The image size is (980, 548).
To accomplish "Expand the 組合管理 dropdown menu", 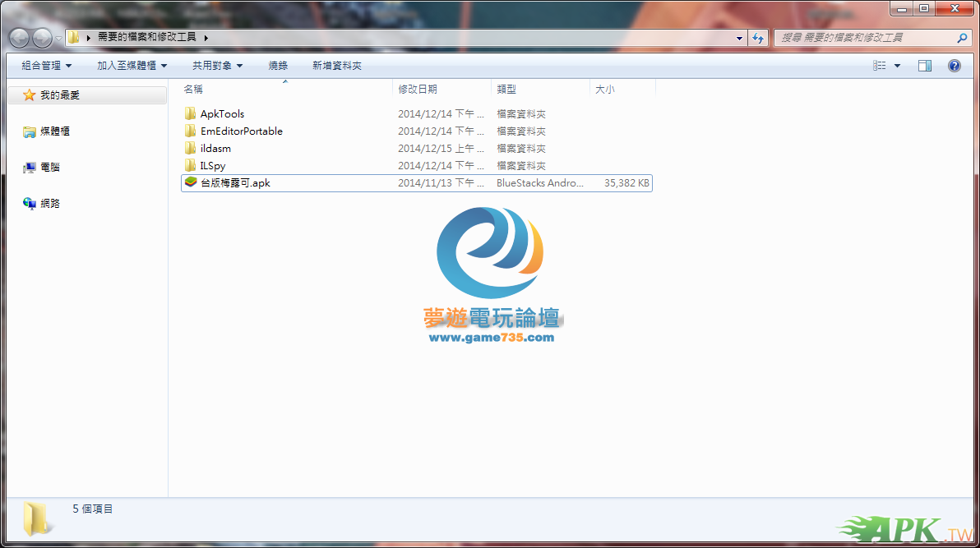I will click(46, 66).
